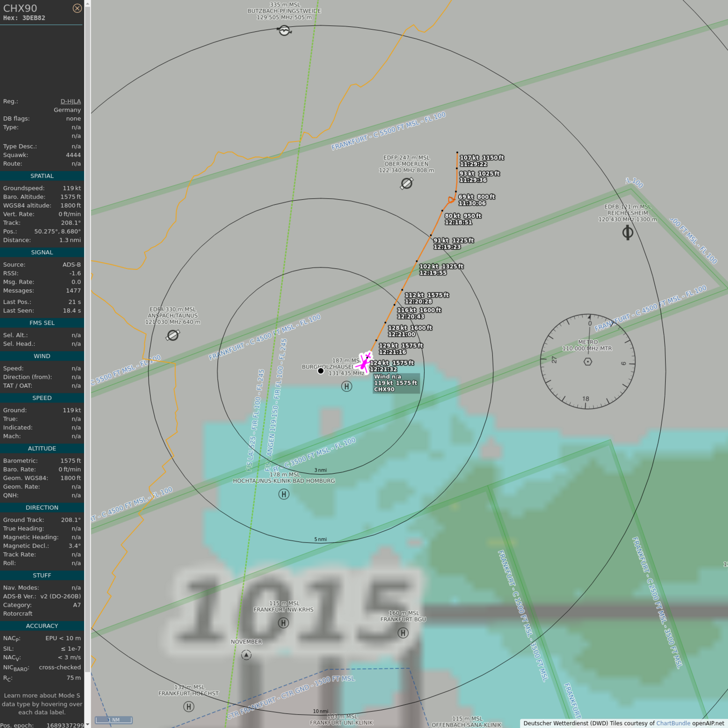
Task: Close the CHX90 aircraft info panel
Action: click(x=77, y=8)
